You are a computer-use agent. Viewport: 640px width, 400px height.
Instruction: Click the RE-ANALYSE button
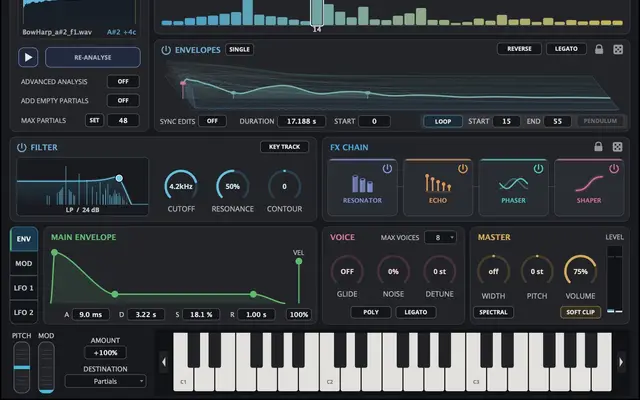point(93,57)
